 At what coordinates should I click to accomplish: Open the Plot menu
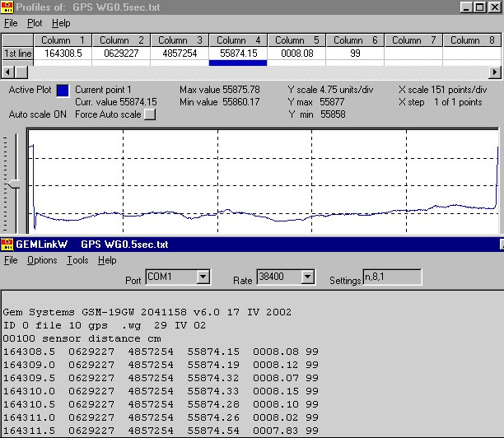pyautogui.click(x=35, y=23)
